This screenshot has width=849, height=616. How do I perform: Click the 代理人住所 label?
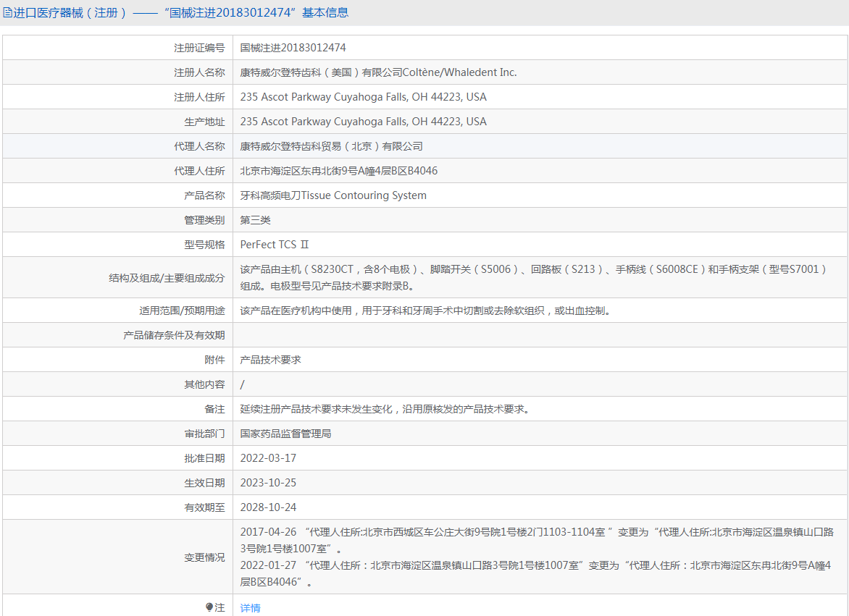[199, 171]
